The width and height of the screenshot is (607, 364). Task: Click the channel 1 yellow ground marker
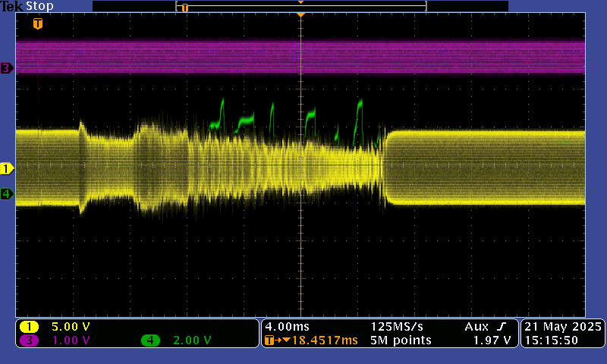tap(7, 168)
